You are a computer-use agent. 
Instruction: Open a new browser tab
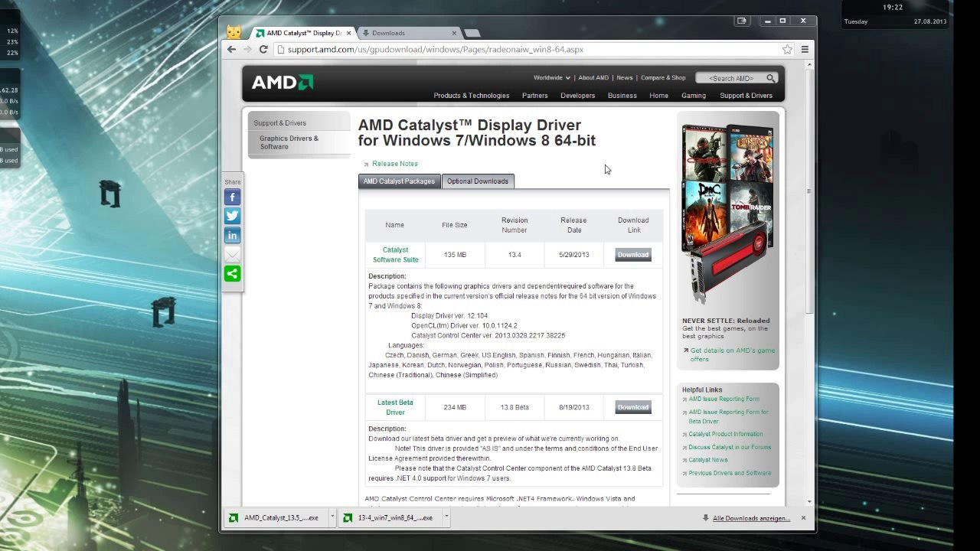coord(472,33)
